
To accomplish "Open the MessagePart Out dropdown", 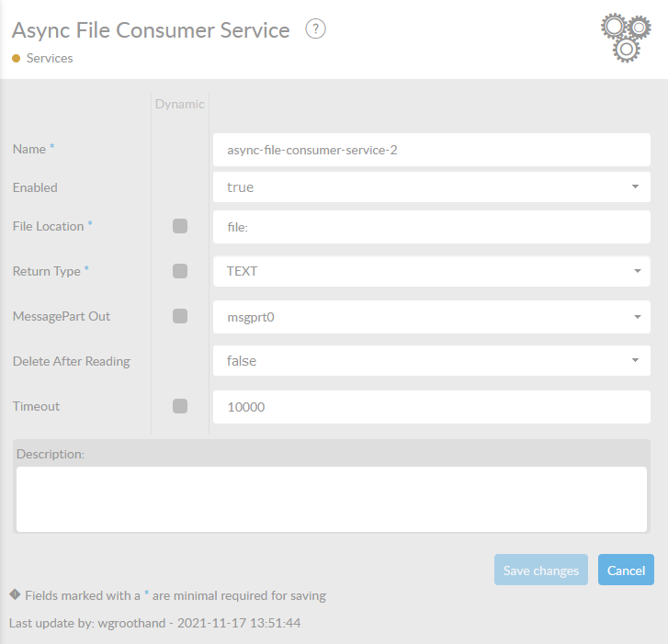I will click(432, 317).
